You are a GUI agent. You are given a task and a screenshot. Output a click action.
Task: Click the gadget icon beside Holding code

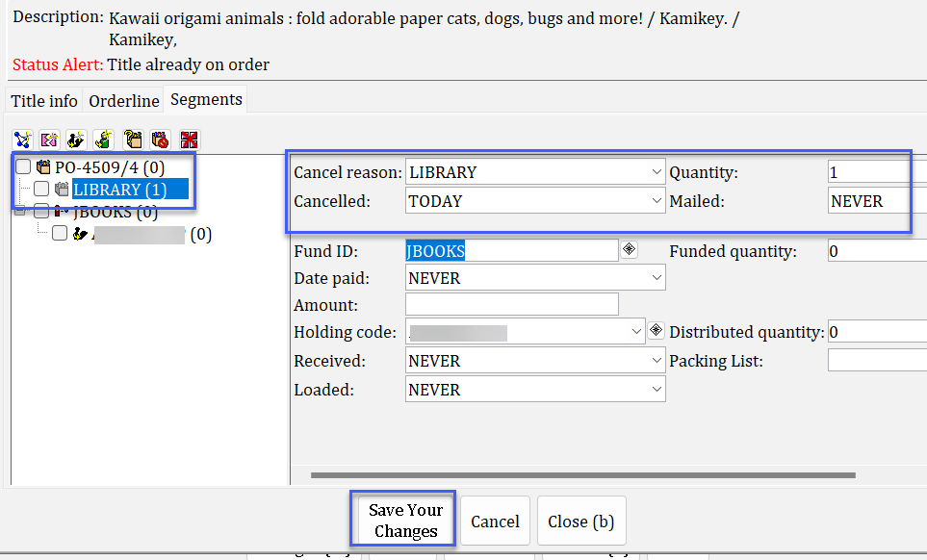pos(657,331)
